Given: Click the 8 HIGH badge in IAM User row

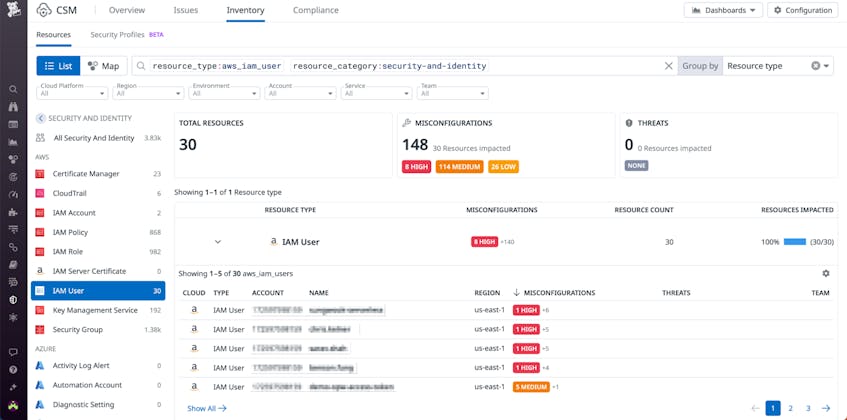Looking at the screenshot, I should tap(485, 242).
